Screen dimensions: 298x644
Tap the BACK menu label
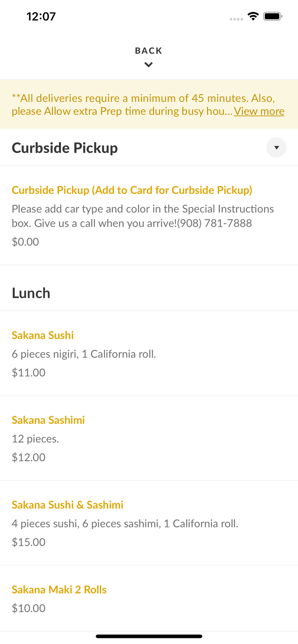click(148, 50)
